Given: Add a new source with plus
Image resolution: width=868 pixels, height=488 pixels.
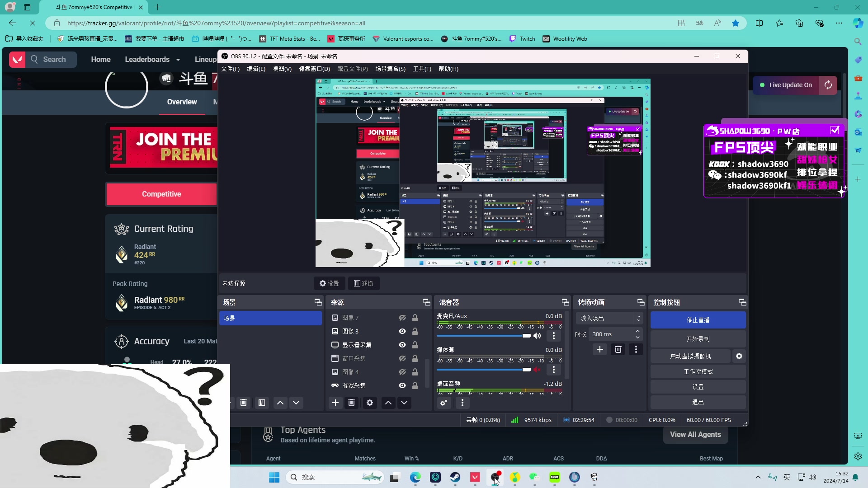Looking at the screenshot, I should pos(335,403).
